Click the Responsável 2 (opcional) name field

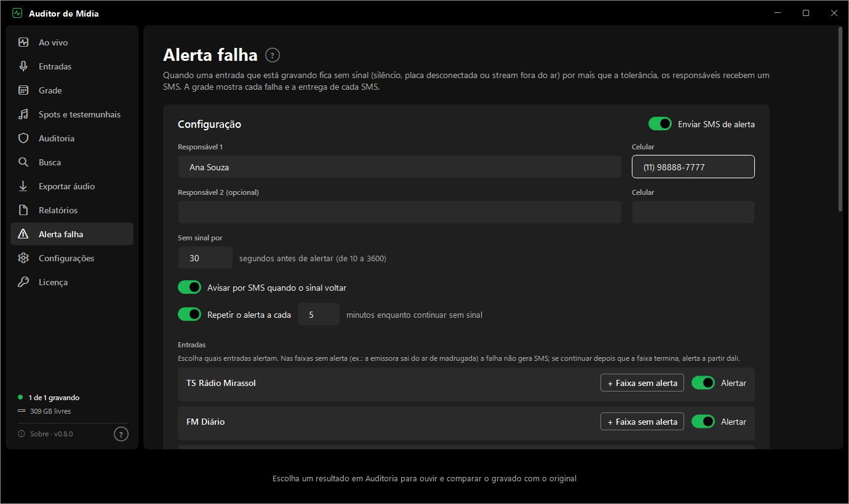[399, 212]
